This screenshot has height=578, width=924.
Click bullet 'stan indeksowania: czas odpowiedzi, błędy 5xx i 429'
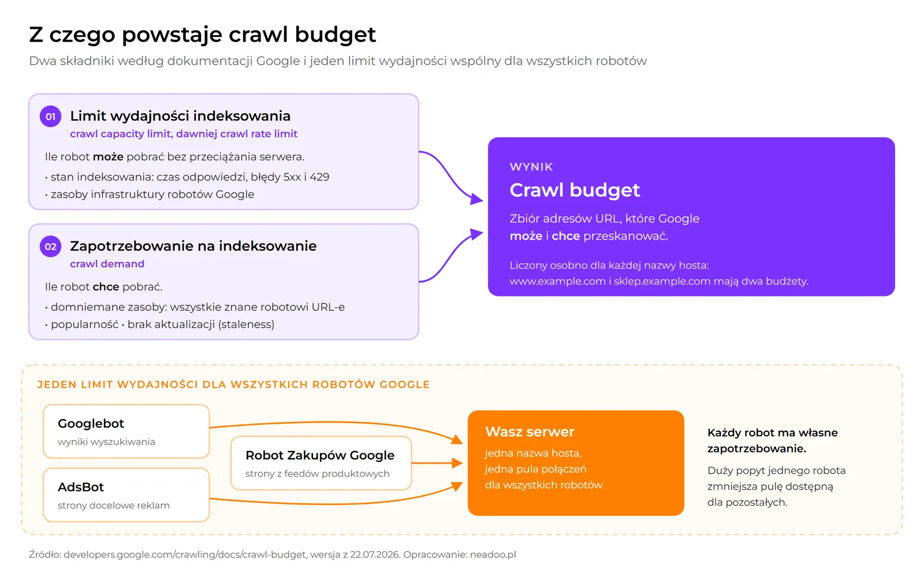pos(187,177)
